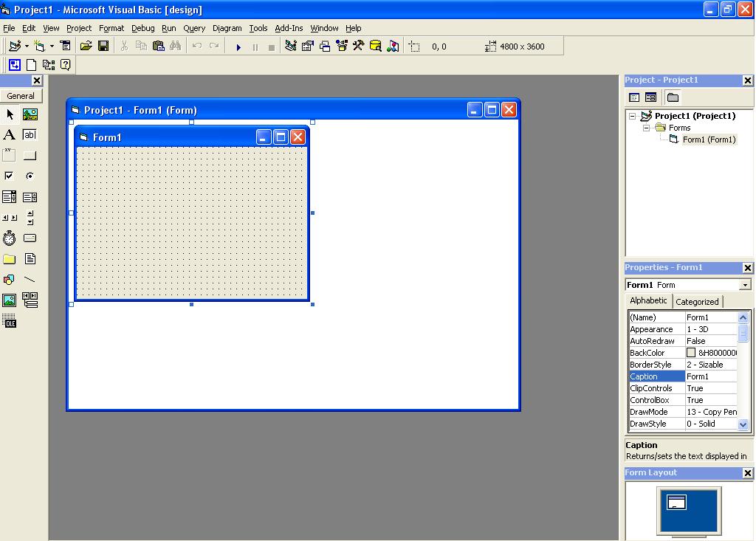Image resolution: width=756 pixels, height=541 pixels.
Task: Open the File menu
Action: pyautogui.click(x=9, y=28)
